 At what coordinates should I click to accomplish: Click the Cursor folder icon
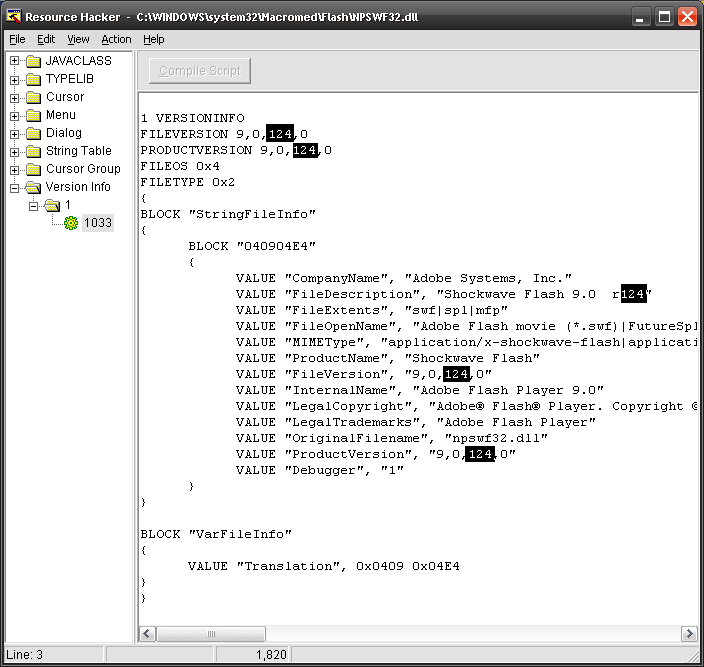pos(34,97)
